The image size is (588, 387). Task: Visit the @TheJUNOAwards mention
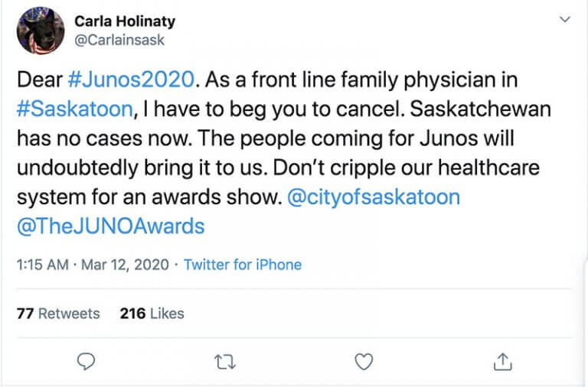pyautogui.click(x=111, y=225)
